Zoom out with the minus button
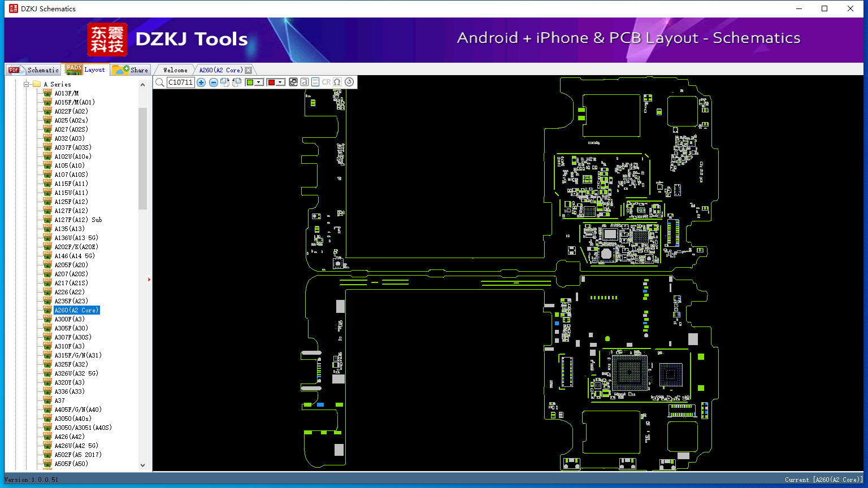Screen dimensions: 868x488 click(x=214, y=82)
